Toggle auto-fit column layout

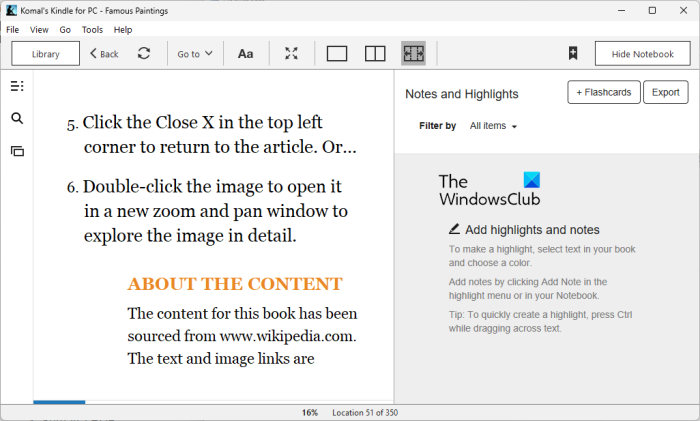pyautogui.click(x=413, y=54)
